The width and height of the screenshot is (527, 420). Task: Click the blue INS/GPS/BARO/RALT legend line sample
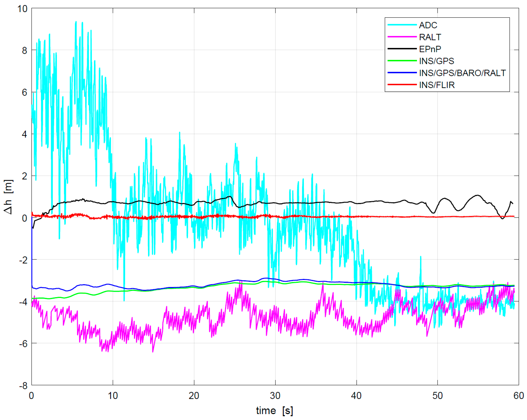402,73
